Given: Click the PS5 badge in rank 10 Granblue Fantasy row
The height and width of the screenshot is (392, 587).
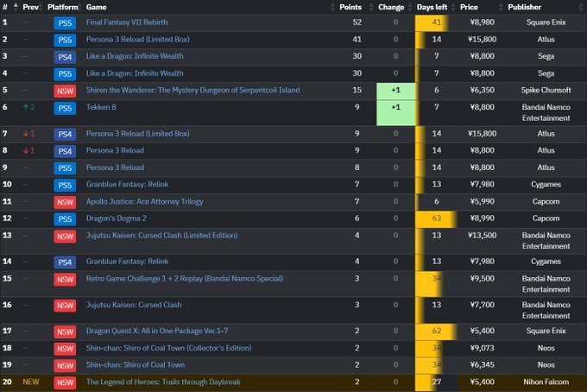Looking at the screenshot, I should coord(65,186).
